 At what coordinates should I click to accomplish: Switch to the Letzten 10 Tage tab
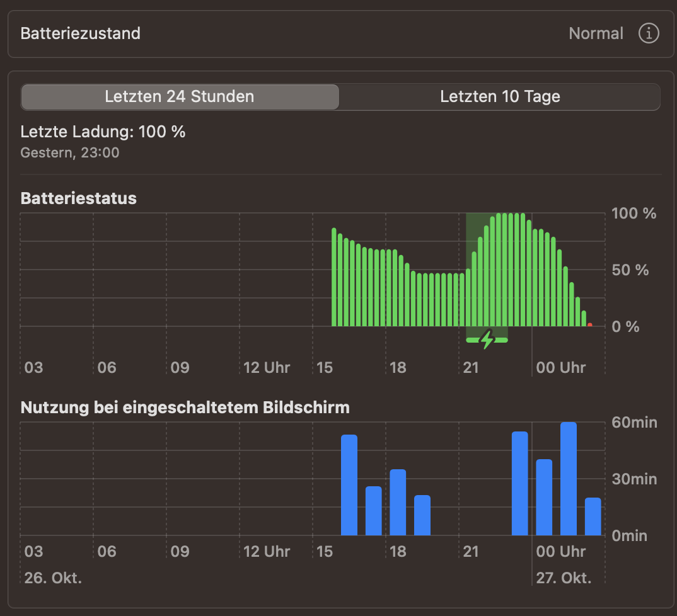pyautogui.click(x=500, y=97)
